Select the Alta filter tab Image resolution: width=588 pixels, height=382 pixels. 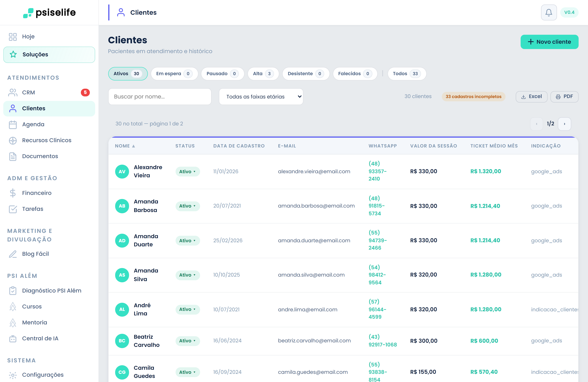(263, 74)
